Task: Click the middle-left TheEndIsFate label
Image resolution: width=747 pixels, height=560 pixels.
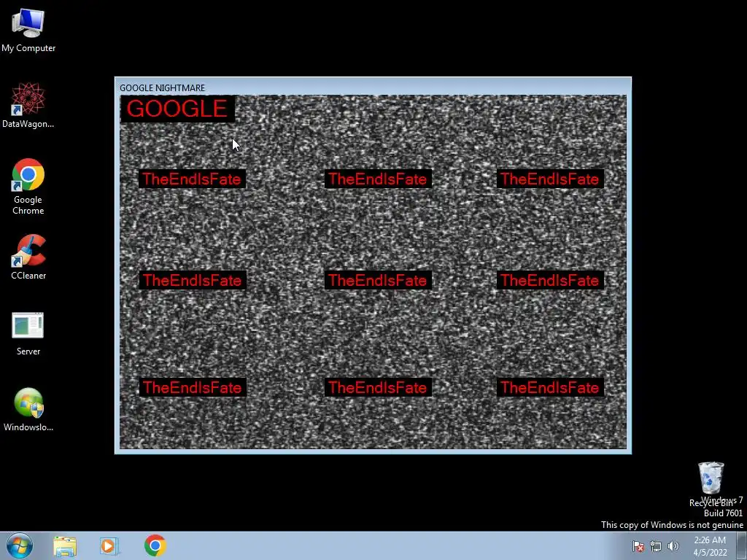Action: [x=192, y=280]
